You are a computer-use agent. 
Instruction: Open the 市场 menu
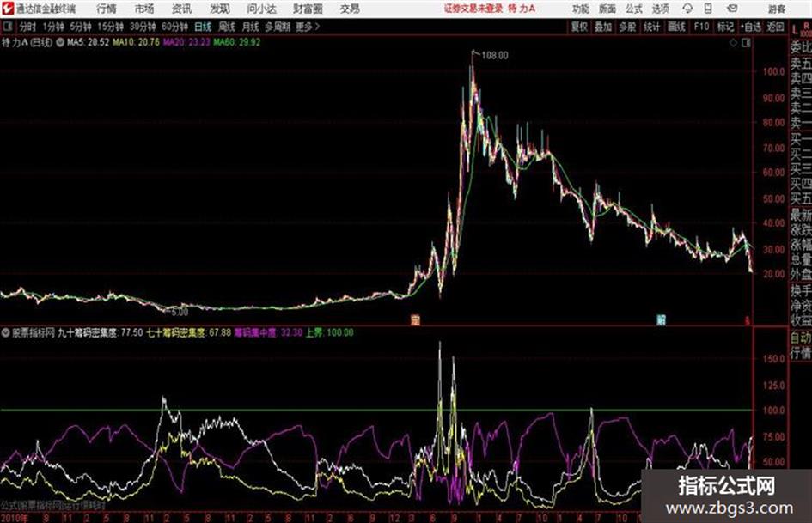(144, 9)
